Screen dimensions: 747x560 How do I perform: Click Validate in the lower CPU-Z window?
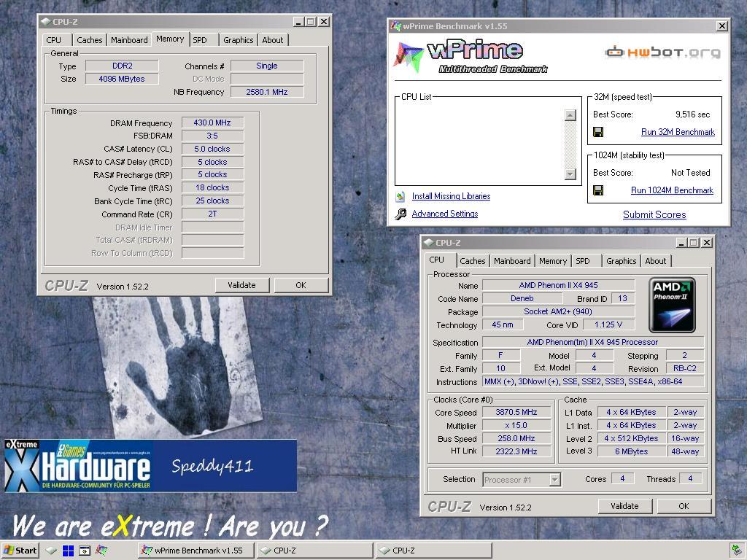624,506
